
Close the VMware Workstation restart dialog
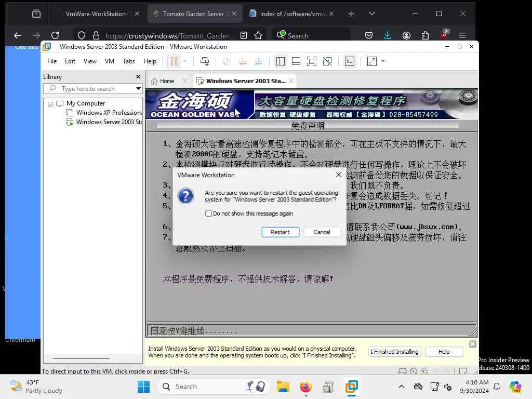click(x=339, y=175)
